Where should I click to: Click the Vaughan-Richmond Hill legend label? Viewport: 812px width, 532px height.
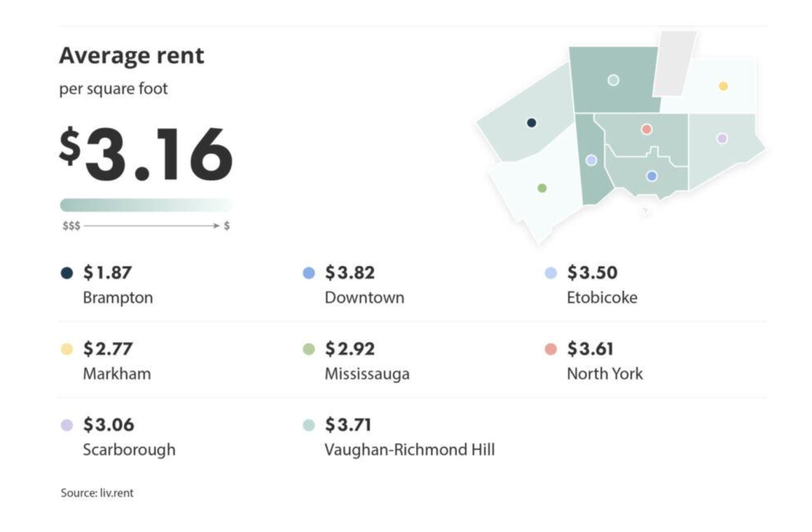pos(409,450)
